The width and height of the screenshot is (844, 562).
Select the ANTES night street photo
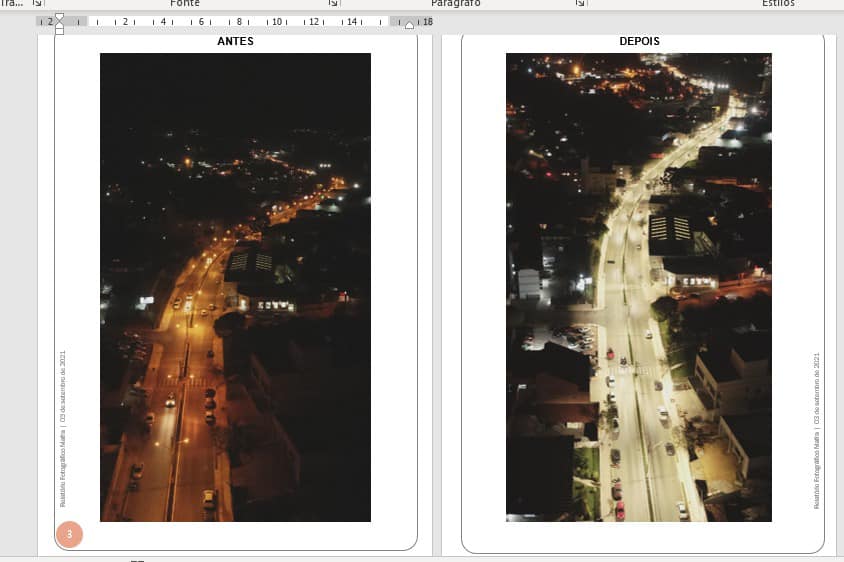[x=235, y=287]
